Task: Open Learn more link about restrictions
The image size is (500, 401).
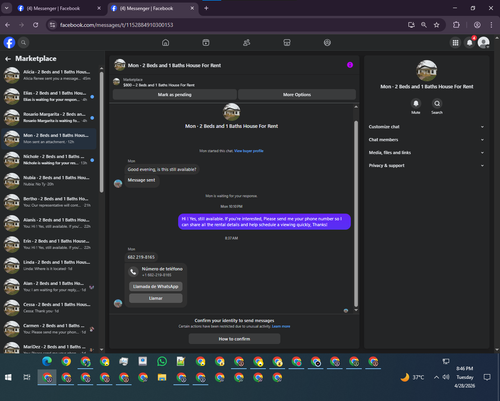Action: coord(281,326)
